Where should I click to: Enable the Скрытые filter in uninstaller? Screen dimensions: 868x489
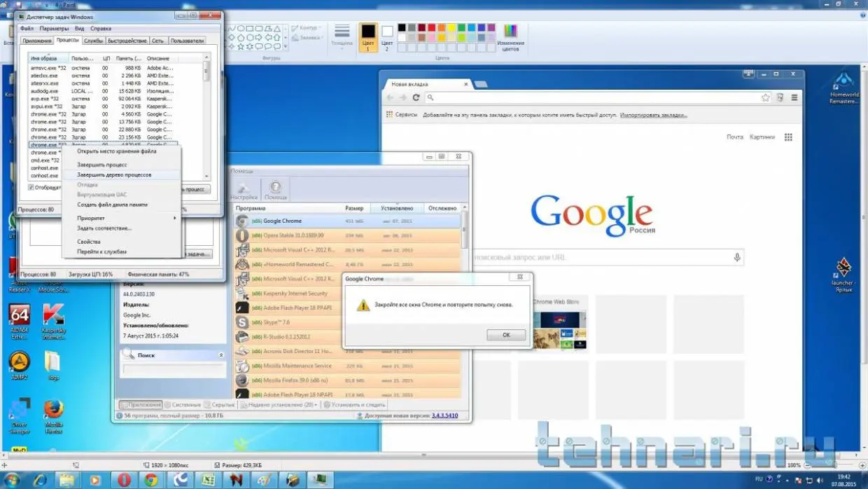[220, 405]
